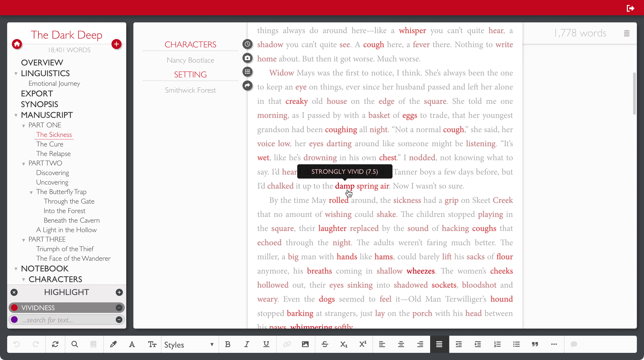Screen dimensions: 644x360
Task: Click the block quote icon
Action: [535, 344]
